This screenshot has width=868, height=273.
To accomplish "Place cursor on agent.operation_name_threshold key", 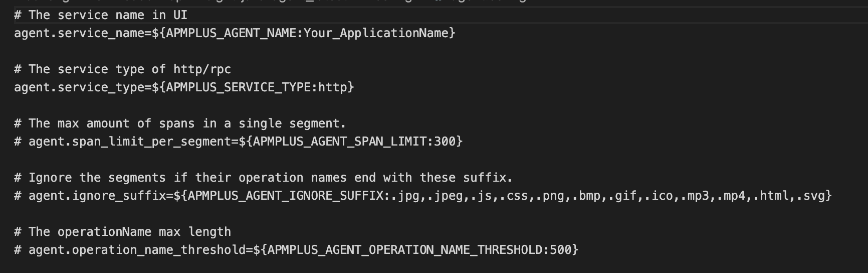I will 136,250.
